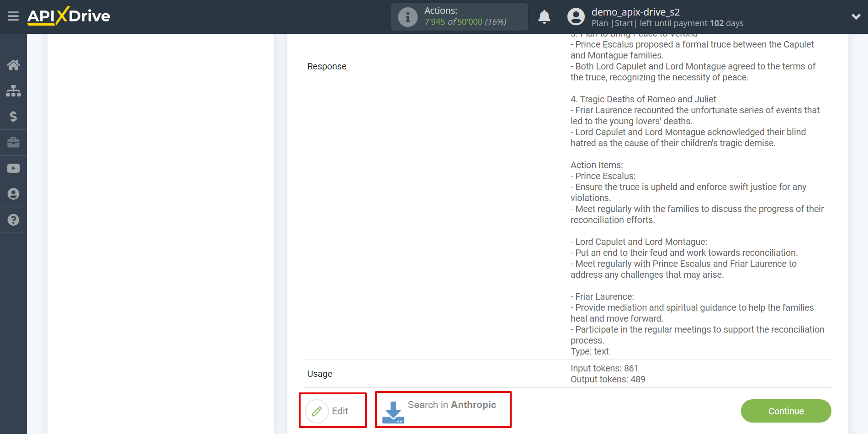
Task: Open the hamburger menu
Action: pos(13,16)
